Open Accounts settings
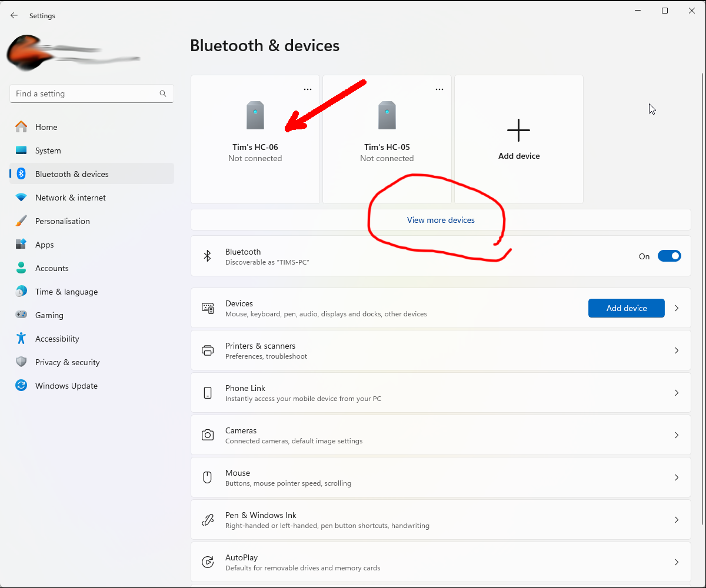Image resolution: width=706 pixels, height=588 pixels. click(21, 268)
